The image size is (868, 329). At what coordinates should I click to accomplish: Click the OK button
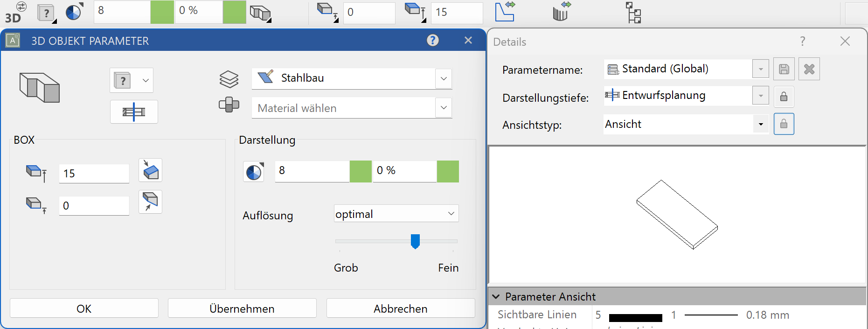pos(84,308)
